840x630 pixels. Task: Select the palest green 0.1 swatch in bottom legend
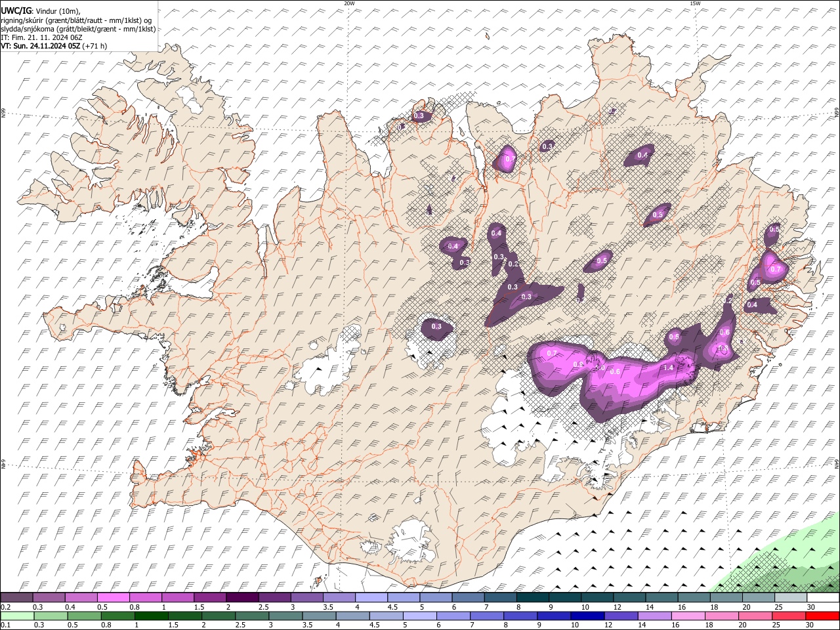coord(17,616)
